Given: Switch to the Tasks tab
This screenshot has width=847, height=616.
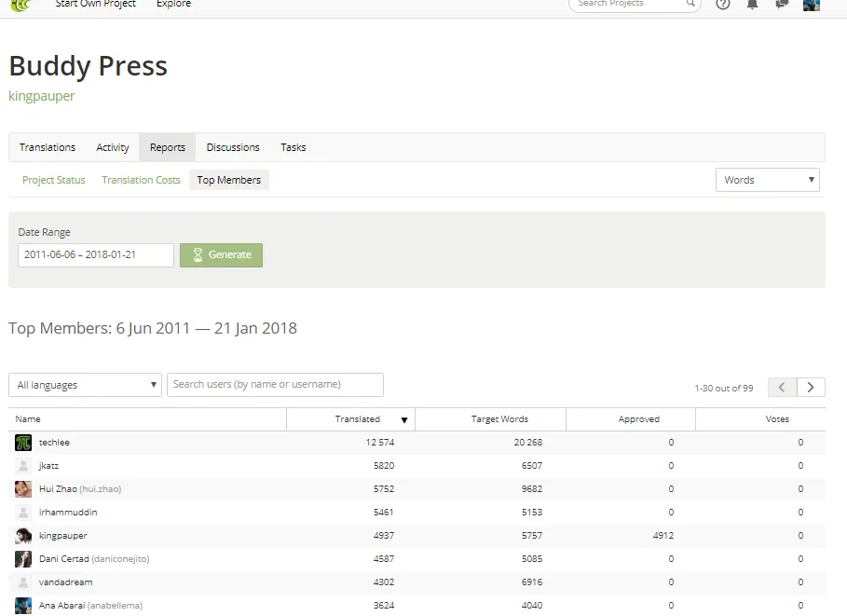Looking at the screenshot, I should 294,147.
